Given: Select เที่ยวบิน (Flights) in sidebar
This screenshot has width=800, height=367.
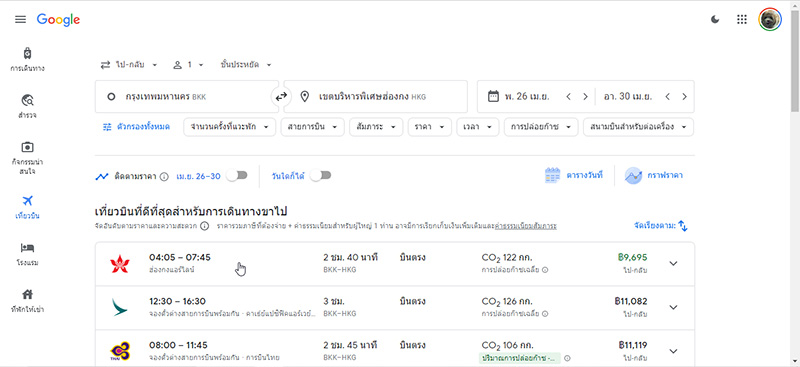Looking at the screenshot, I should (x=28, y=206).
